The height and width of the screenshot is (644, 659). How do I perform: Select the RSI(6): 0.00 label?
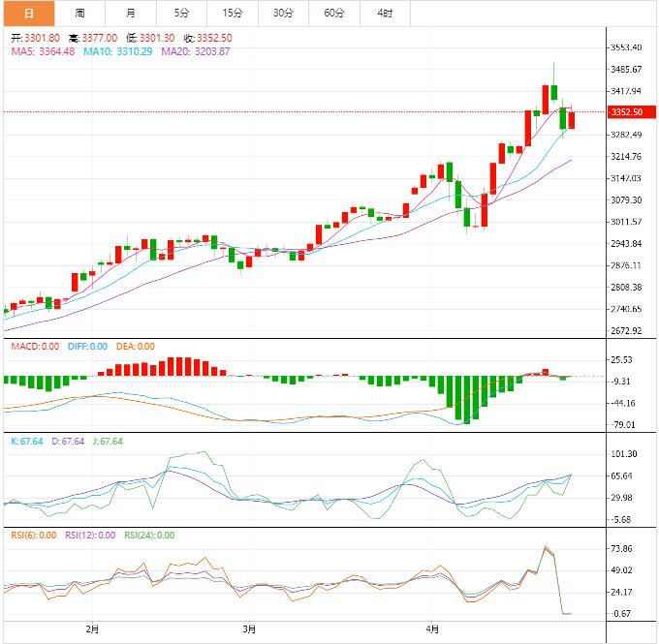pos(34,536)
